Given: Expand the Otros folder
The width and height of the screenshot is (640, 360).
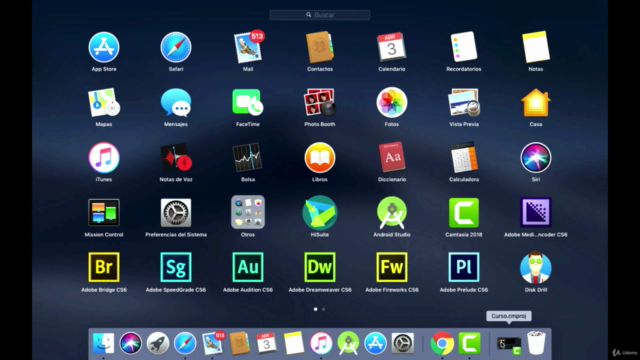Looking at the screenshot, I should tap(248, 212).
